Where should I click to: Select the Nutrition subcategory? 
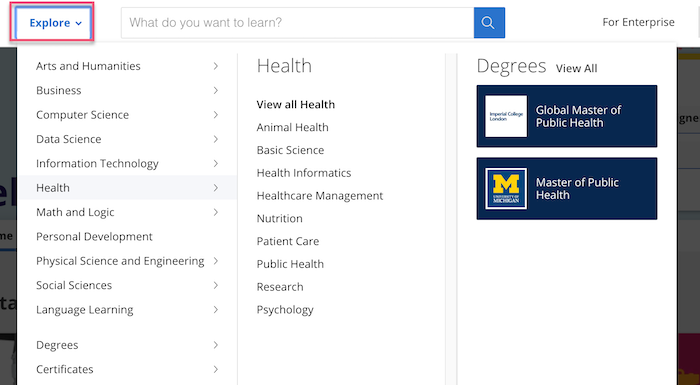click(x=279, y=218)
